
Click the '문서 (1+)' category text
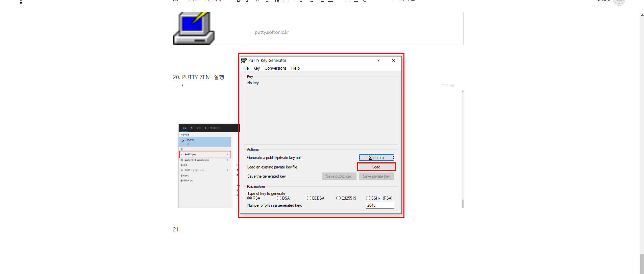pos(185,176)
